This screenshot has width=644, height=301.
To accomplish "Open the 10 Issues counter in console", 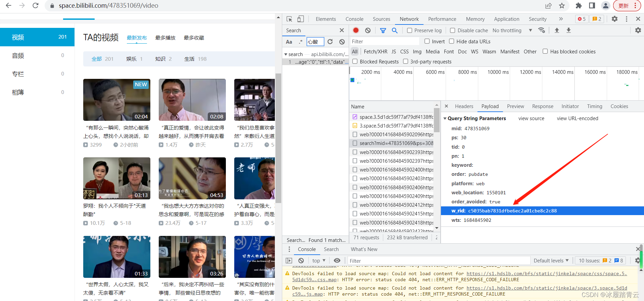I will click(x=601, y=260).
